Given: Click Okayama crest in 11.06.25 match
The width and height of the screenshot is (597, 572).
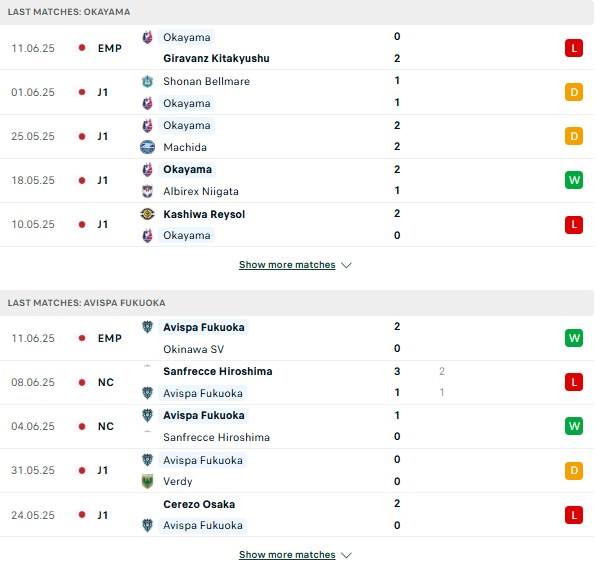Looking at the screenshot, I should (147, 37).
